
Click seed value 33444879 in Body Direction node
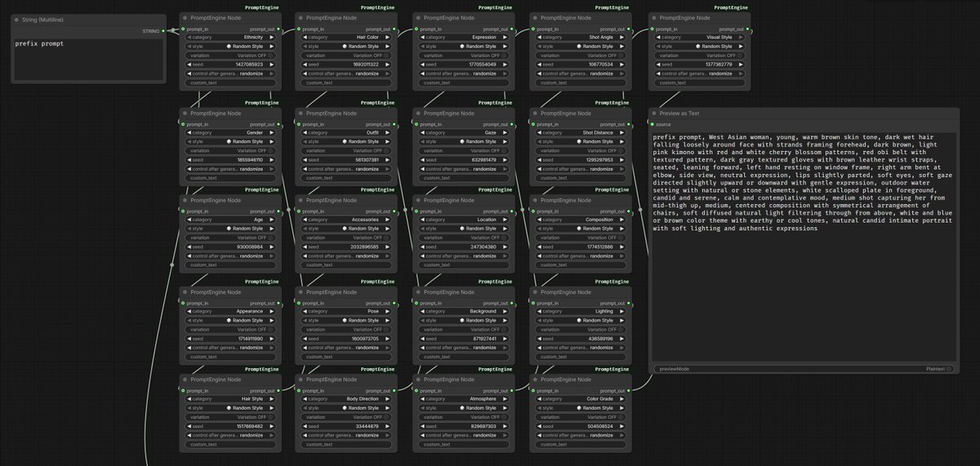[367, 426]
